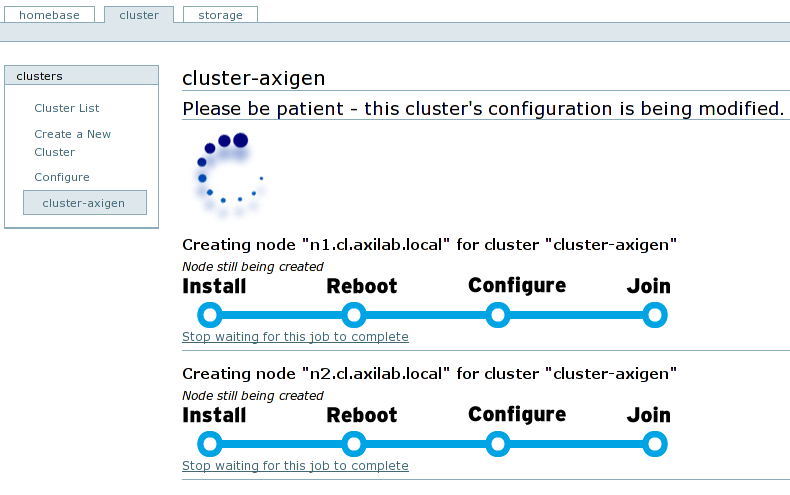Stop waiting for the n1 node job
Image resolution: width=790 pixels, height=495 pixels.
[295, 337]
